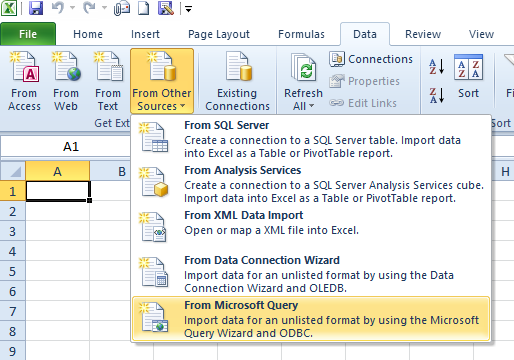Switch to the Insert tab
Viewport: 514px width, 360px height.
point(145,34)
